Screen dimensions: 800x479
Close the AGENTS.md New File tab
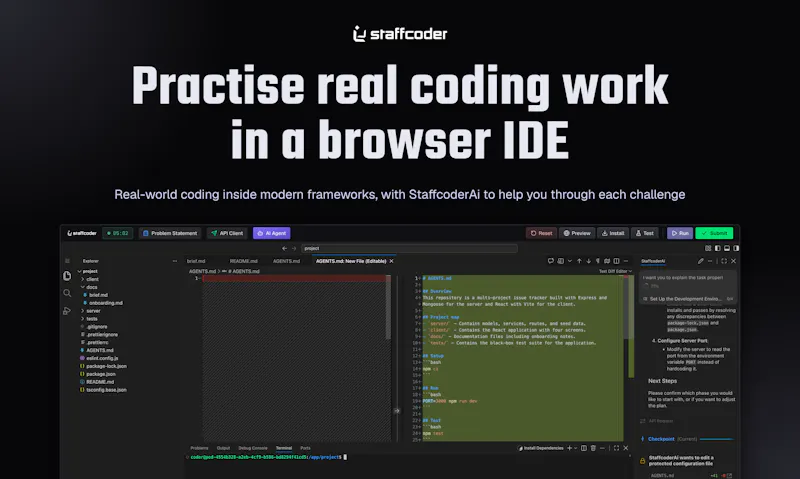(x=391, y=261)
